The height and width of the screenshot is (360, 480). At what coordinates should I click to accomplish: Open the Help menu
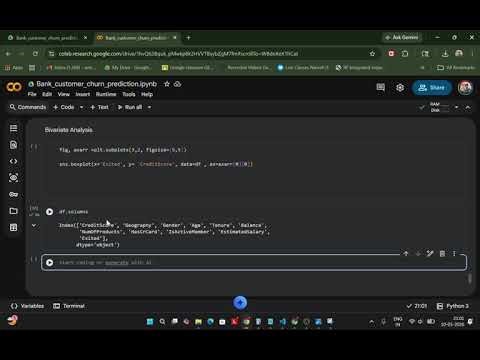pos(147,94)
